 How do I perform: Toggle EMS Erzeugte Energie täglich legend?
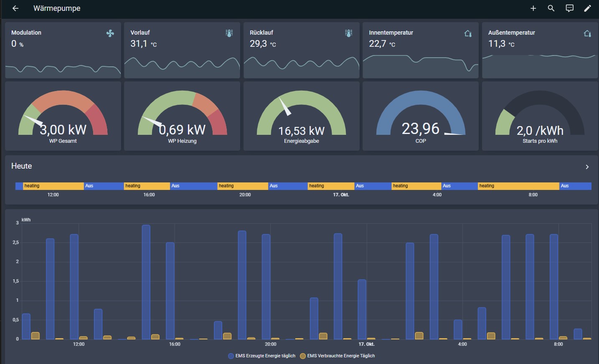(261, 356)
